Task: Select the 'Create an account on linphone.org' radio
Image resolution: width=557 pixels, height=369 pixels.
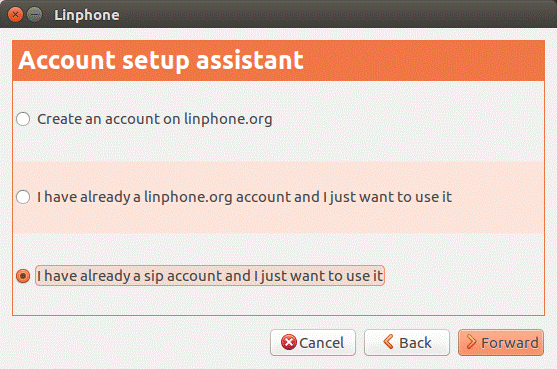Action: pos(23,119)
